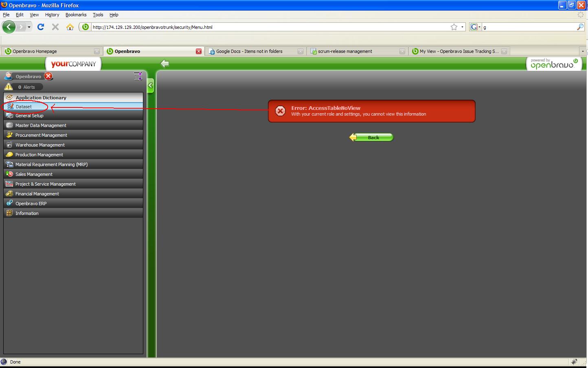Click the search magnifier icon in search box

580,27
